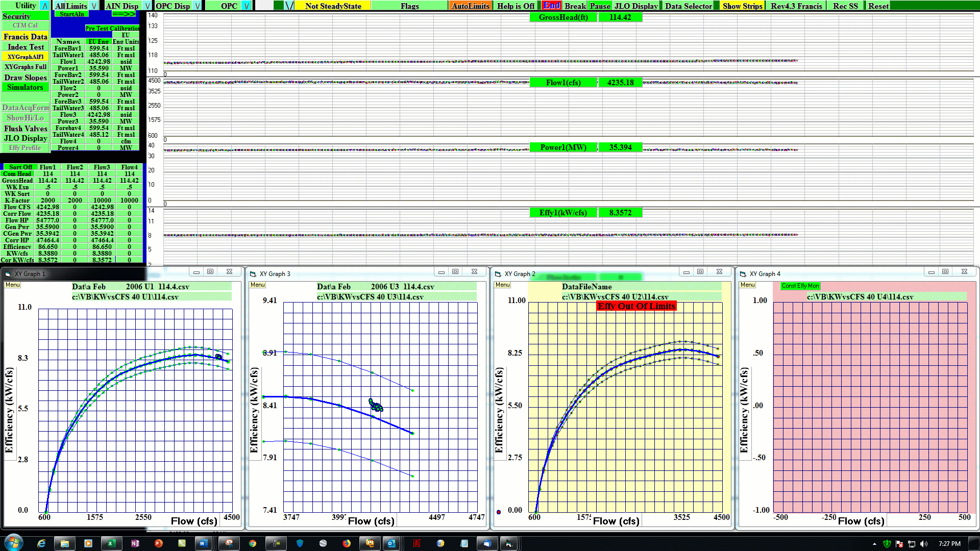Open Word from the taskbar
Screen dimensions: 980x551
[x=203, y=543]
